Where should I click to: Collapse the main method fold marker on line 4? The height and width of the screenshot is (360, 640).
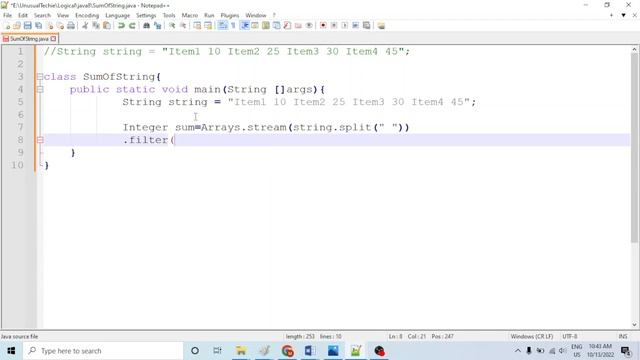pos(40,89)
